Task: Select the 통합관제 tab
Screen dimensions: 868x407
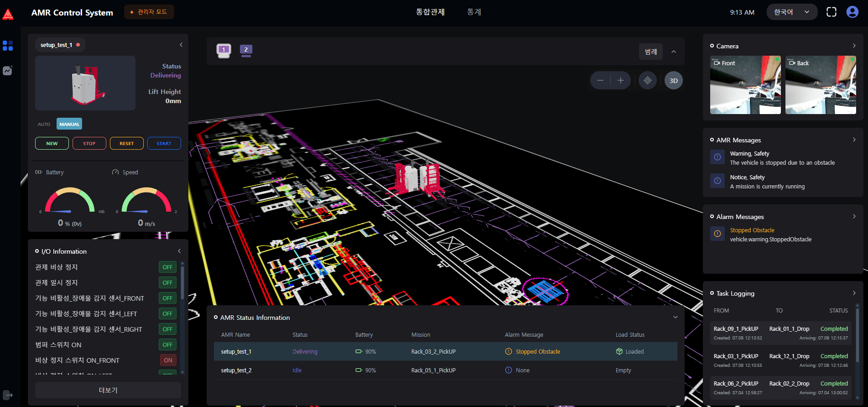Action: [430, 12]
